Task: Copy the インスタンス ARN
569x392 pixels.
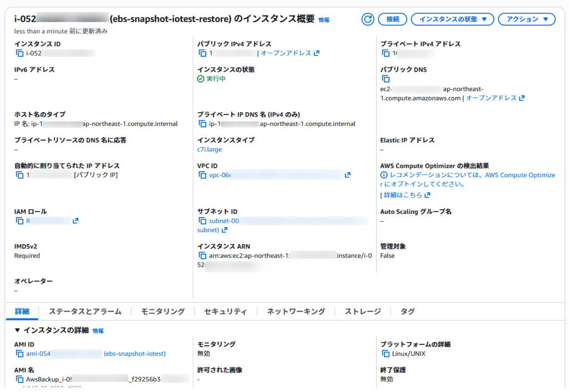Action: (203, 256)
